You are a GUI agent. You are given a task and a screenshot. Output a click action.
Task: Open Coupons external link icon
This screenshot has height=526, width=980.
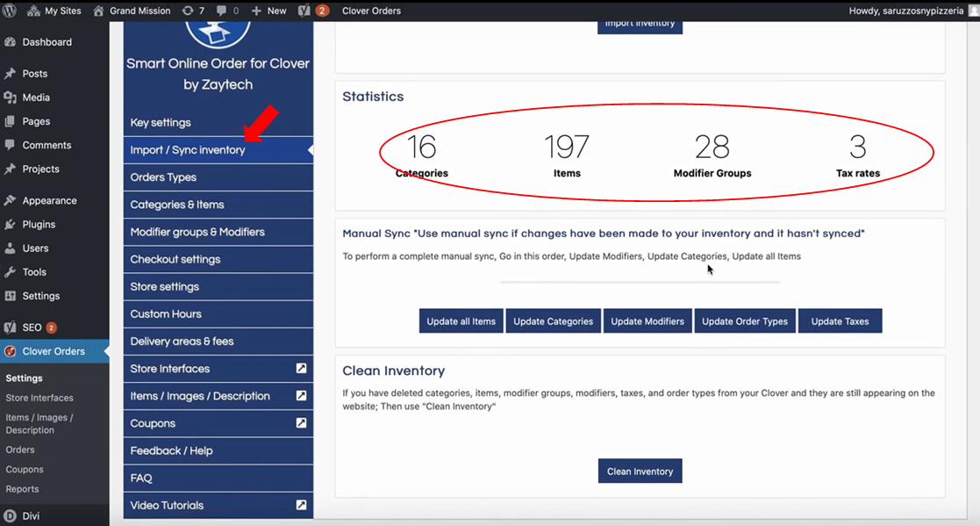click(301, 423)
